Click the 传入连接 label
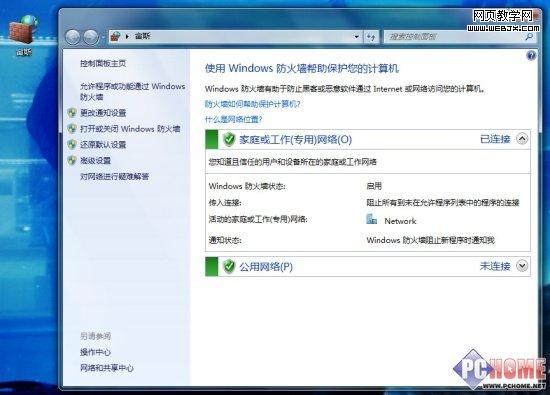 click(x=225, y=202)
